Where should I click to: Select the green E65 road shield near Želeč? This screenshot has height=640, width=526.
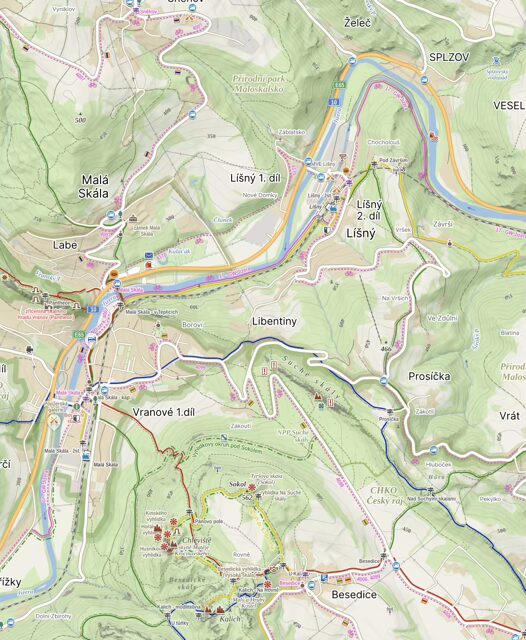coord(339,85)
